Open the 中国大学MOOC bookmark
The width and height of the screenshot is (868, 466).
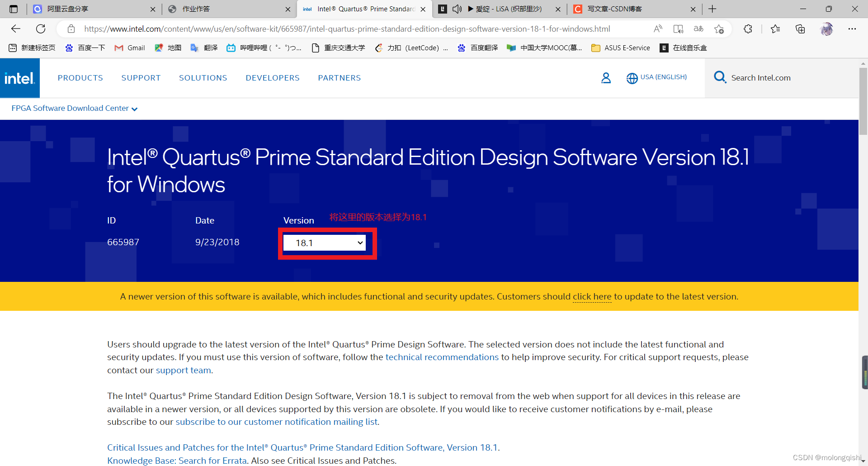544,48
